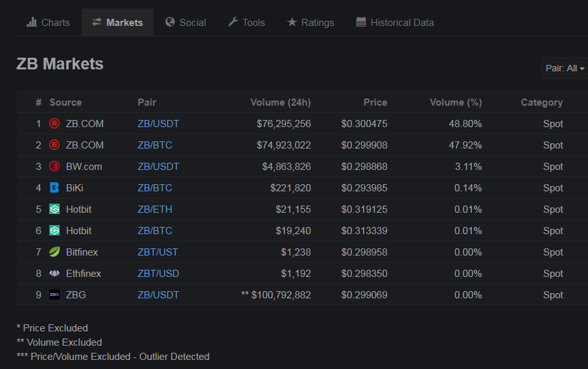Click the $4,863,826 volume value
Screen dimensions: 588x369
287,167
